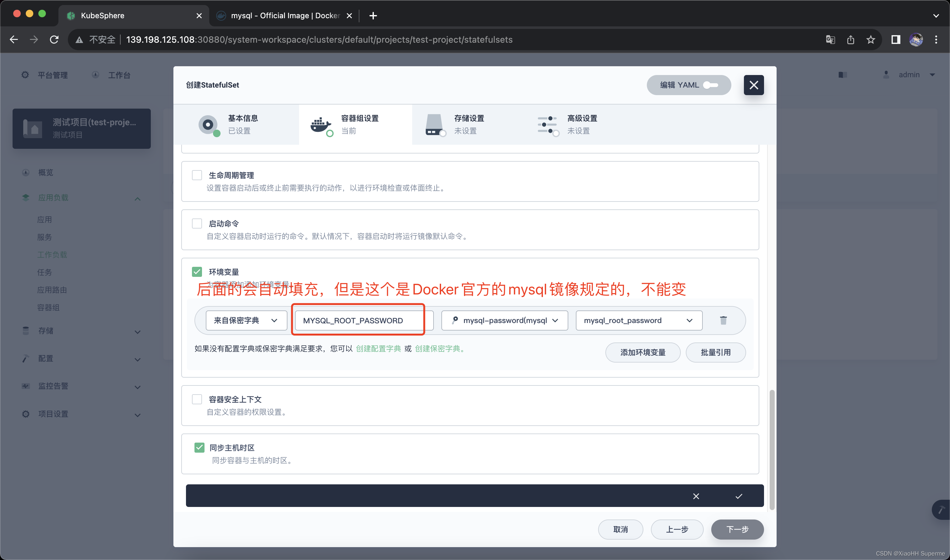Expand the mysql_root_password key dropdown
950x560 pixels.
[638, 320]
